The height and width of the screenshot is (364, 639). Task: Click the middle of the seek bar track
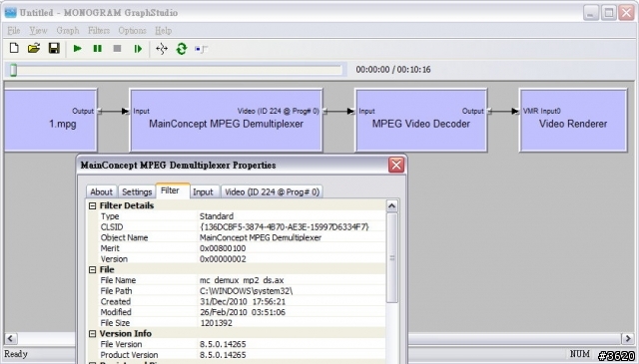coord(176,70)
